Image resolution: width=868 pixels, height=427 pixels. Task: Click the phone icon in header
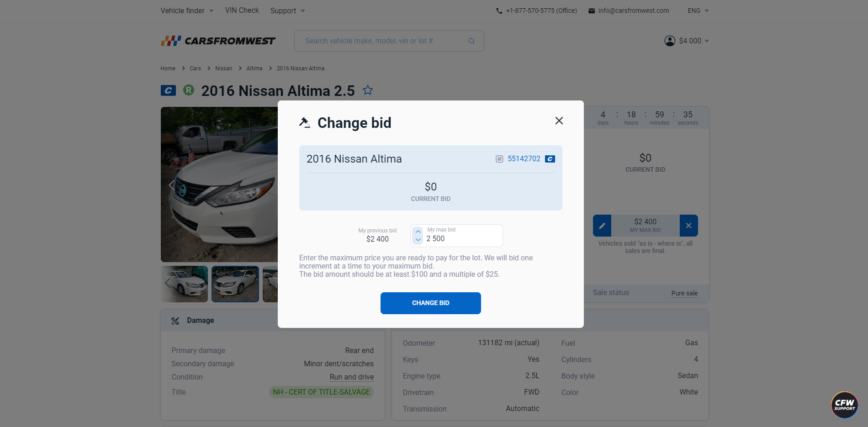(x=499, y=11)
